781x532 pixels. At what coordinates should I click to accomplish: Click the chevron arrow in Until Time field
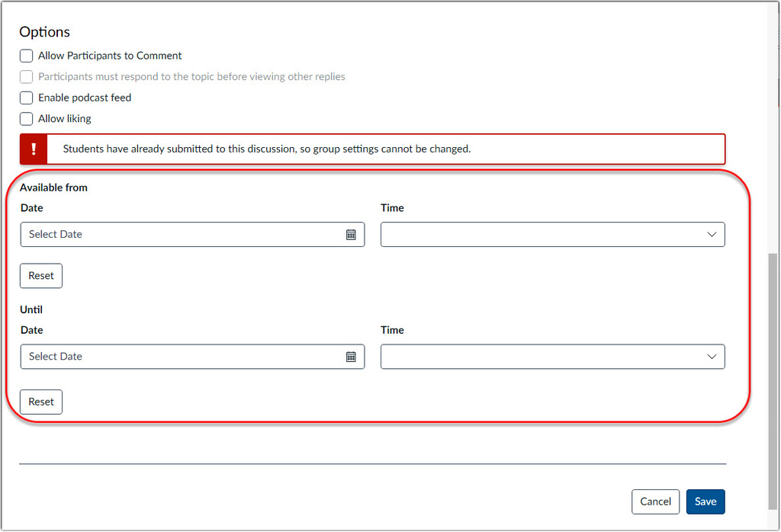pos(712,357)
